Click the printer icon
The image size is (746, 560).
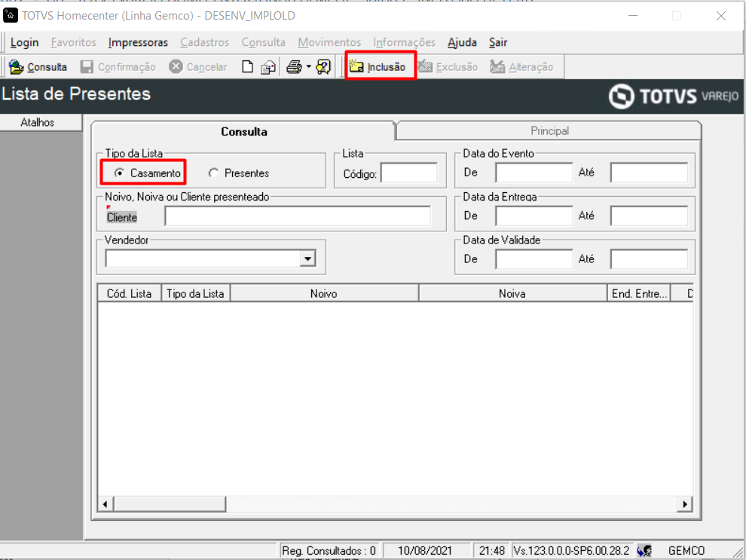pyautogui.click(x=294, y=67)
